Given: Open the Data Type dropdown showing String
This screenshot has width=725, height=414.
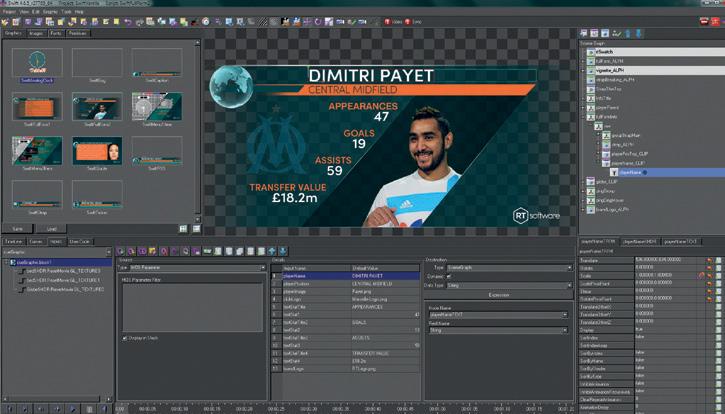Looking at the screenshot, I should tap(509, 285).
